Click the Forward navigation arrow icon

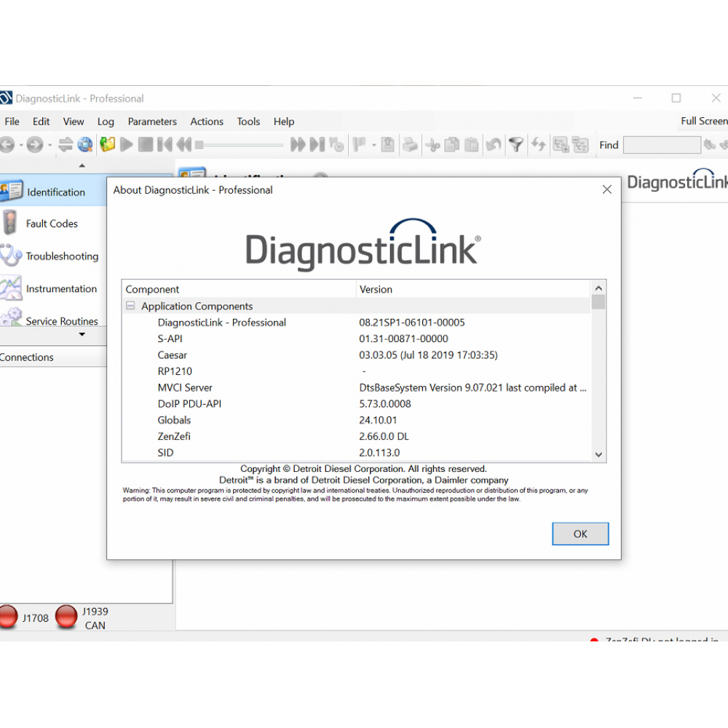point(35,145)
